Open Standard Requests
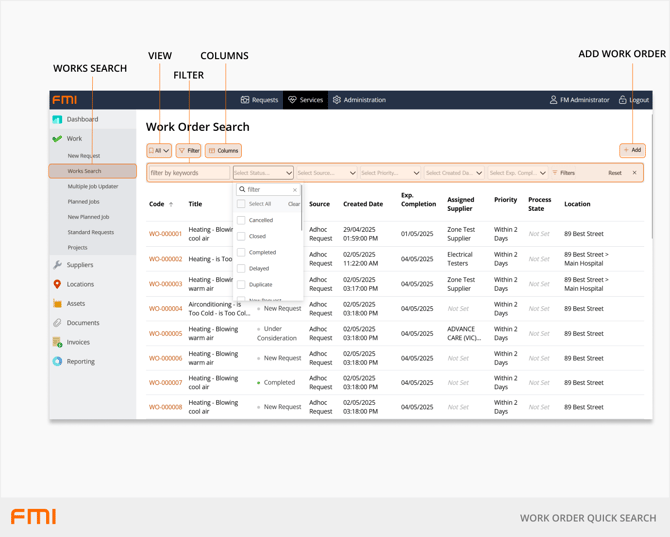 click(91, 232)
